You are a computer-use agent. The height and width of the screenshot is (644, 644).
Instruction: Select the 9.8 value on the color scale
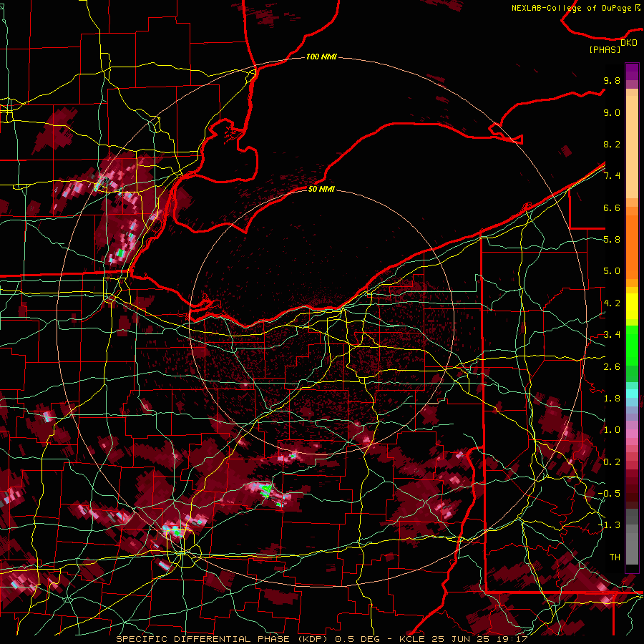point(612,80)
